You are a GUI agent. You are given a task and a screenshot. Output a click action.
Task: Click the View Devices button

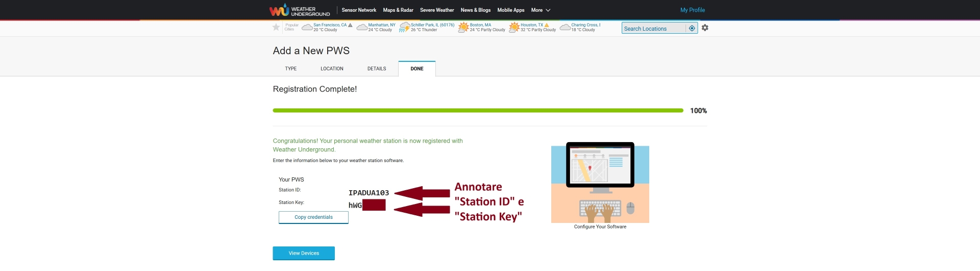coord(304,253)
